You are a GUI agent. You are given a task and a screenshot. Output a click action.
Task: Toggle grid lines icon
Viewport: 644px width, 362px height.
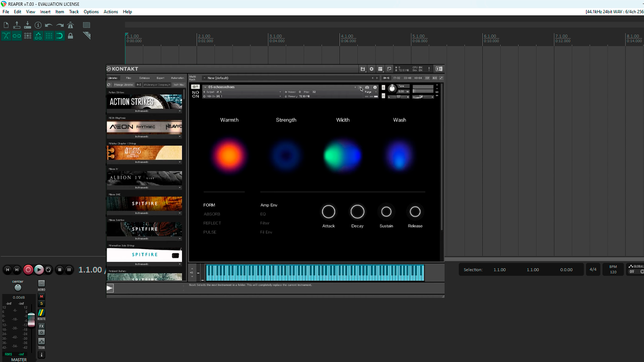pyautogui.click(x=49, y=36)
